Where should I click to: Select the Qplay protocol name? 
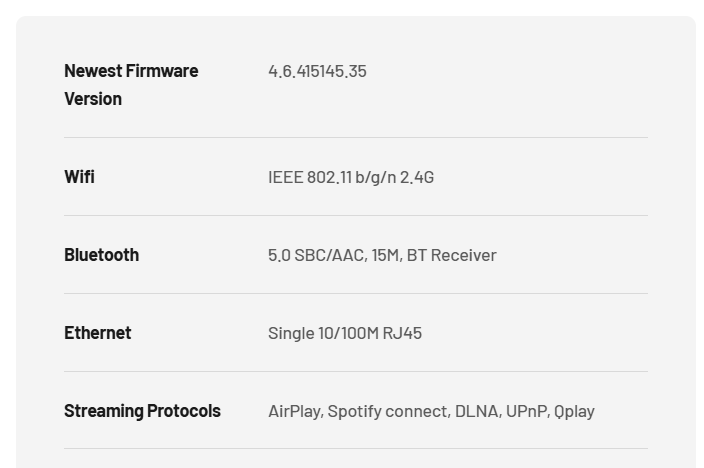coord(575,411)
